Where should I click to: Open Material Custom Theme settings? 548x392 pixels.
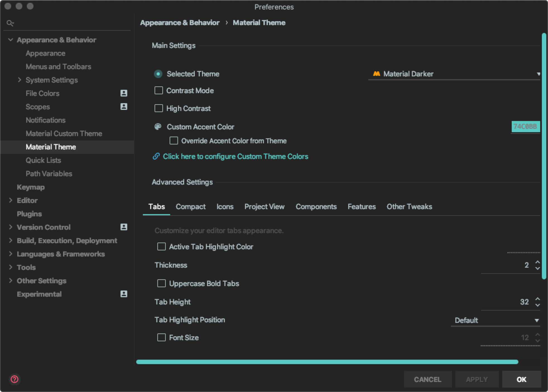pyautogui.click(x=64, y=134)
